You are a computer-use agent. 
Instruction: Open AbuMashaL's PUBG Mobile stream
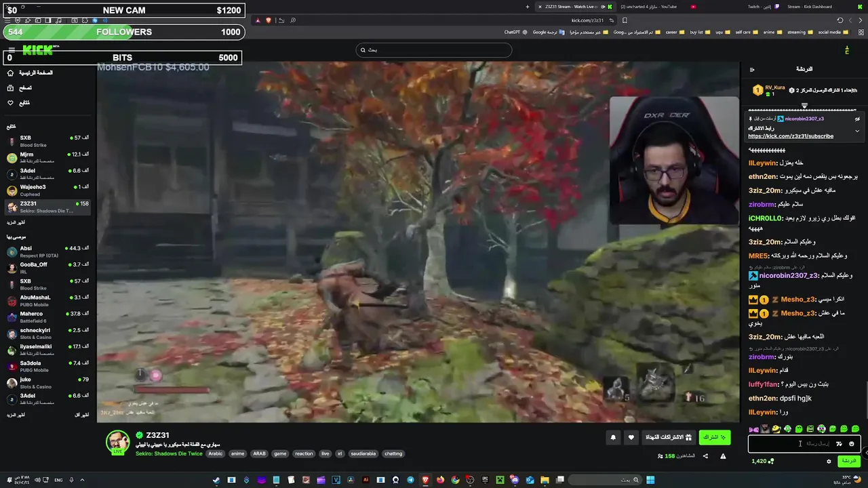pyautogui.click(x=47, y=301)
